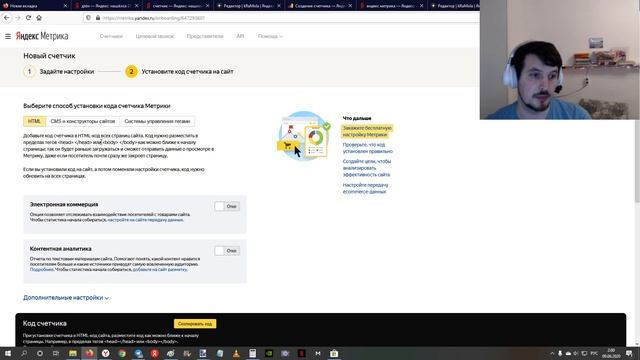
Task: Open the browser home page icon
Action: (x=39, y=18)
